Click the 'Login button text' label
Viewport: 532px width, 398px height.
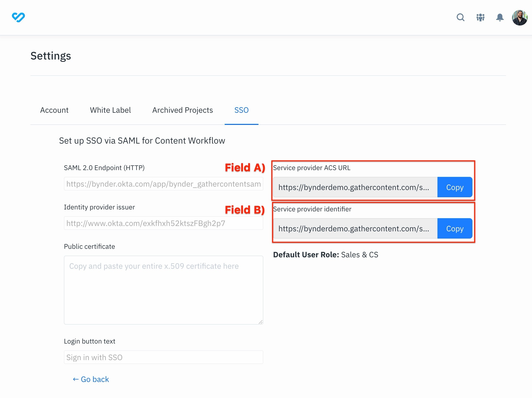point(89,341)
